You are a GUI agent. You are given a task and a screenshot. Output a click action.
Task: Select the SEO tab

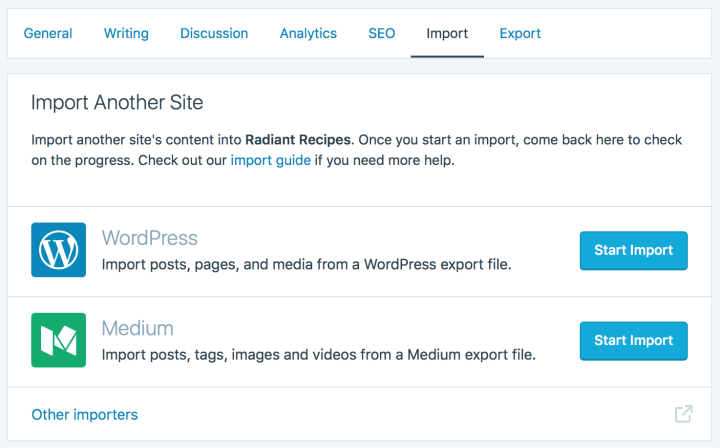381,33
